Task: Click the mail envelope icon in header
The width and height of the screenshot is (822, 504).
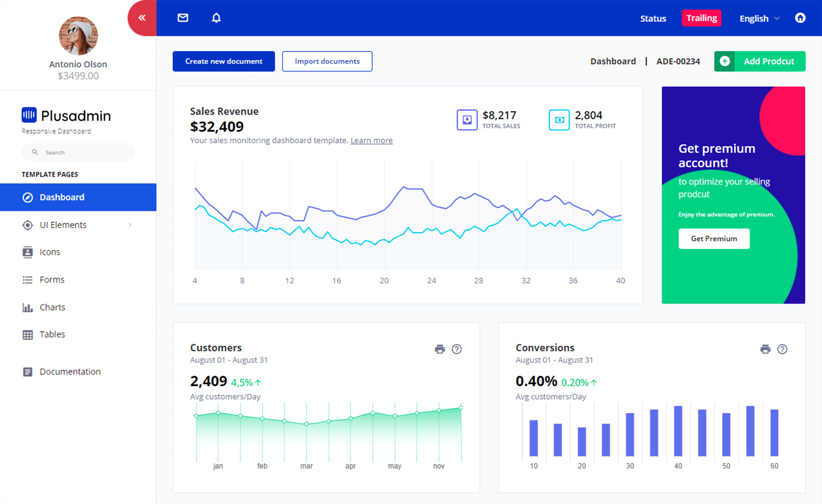Action: tap(183, 18)
